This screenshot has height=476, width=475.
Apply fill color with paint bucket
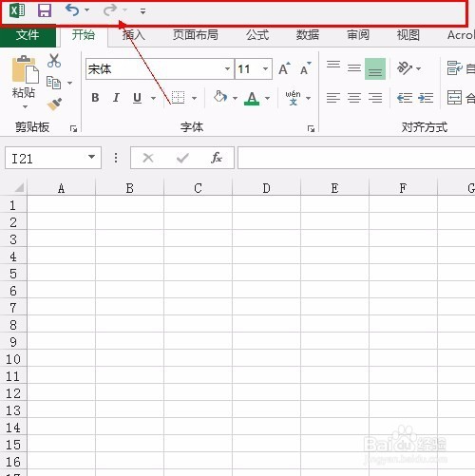click(220, 97)
